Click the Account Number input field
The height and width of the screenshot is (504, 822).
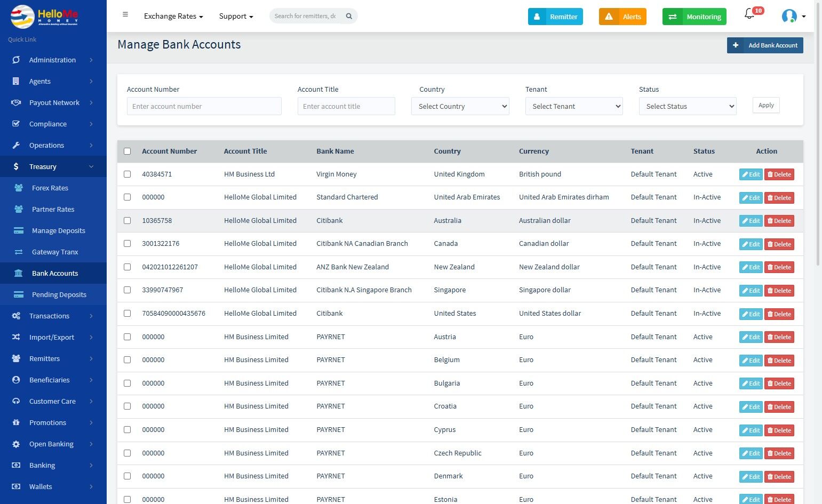click(x=204, y=106)
